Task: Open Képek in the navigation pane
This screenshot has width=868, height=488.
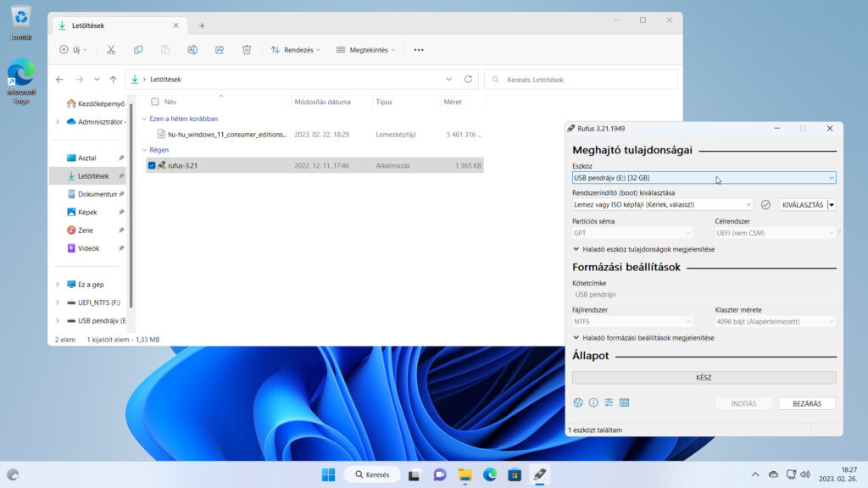Action: click(x=87, y=212)
